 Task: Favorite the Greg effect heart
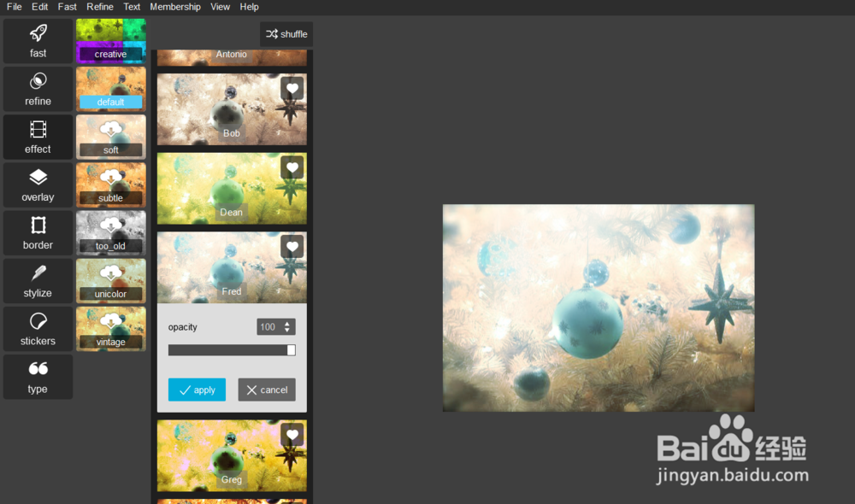click(x=292, y=435)
